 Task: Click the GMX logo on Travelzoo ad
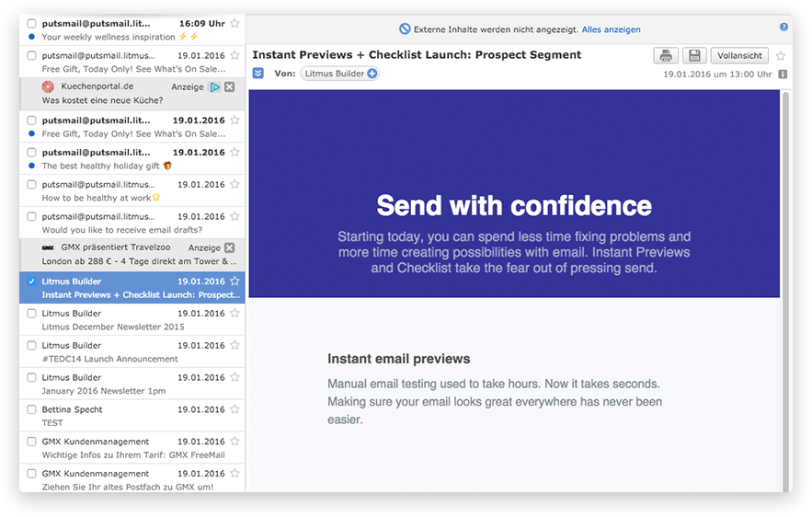pos(48,247)
